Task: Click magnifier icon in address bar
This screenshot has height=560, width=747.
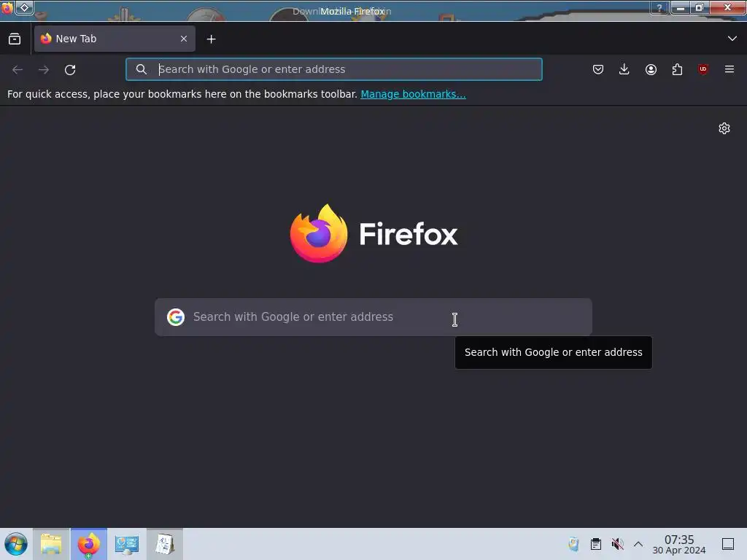Action: (141, 69)
